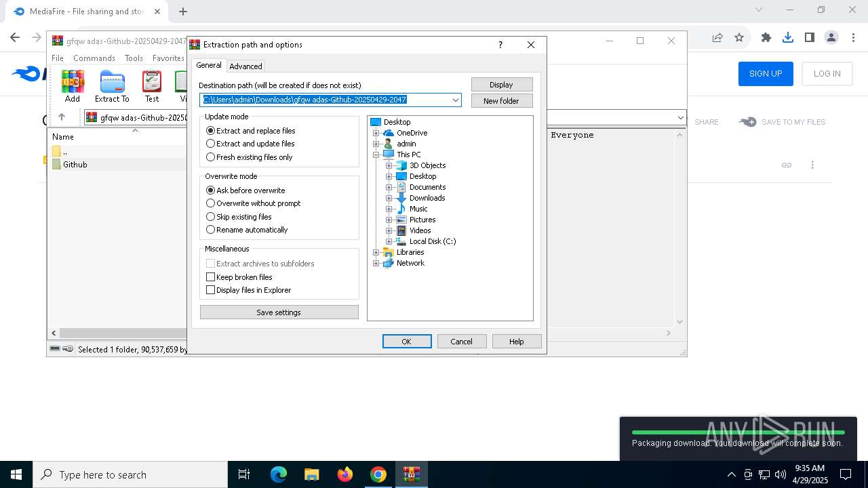Open MediaFire three-dot options menu
The width and height of the screenshot is (868, 488).
point(812,165)
